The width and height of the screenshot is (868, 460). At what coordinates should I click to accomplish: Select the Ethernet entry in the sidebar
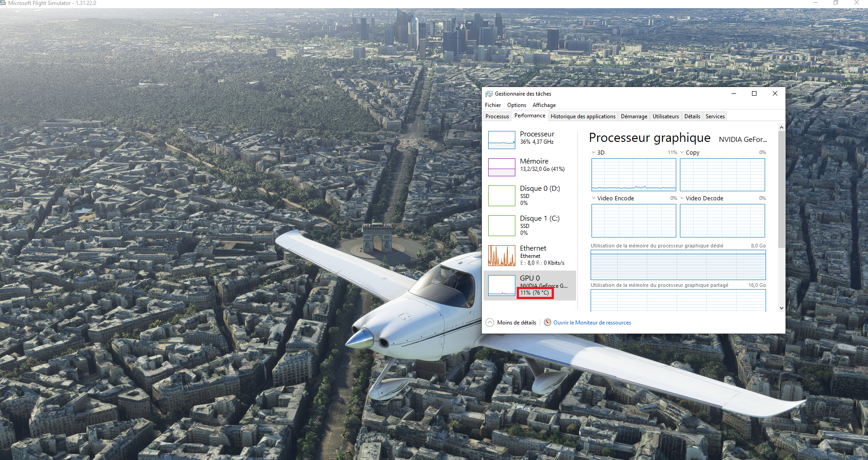(x=530, y=255)
